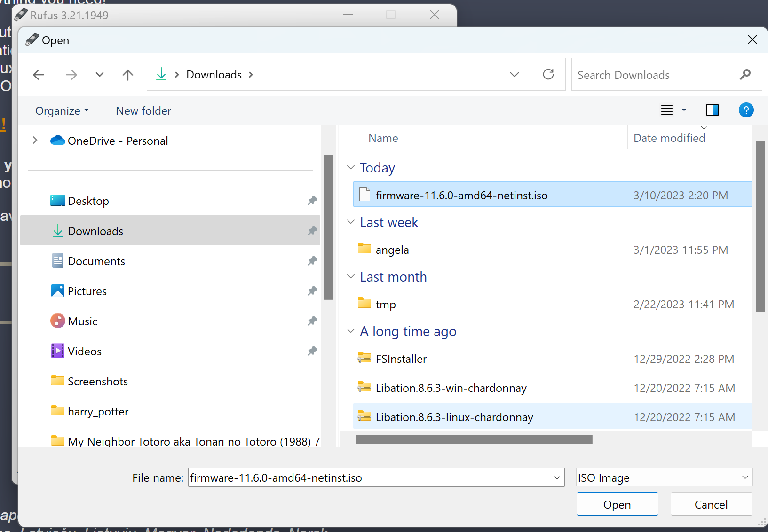Toggle the preview pane icon
This screenshot has width=768, height=532.
712,110
